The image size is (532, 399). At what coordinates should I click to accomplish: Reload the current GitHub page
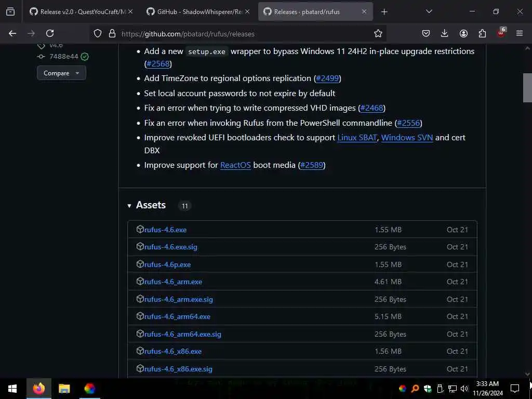(50, 33)
